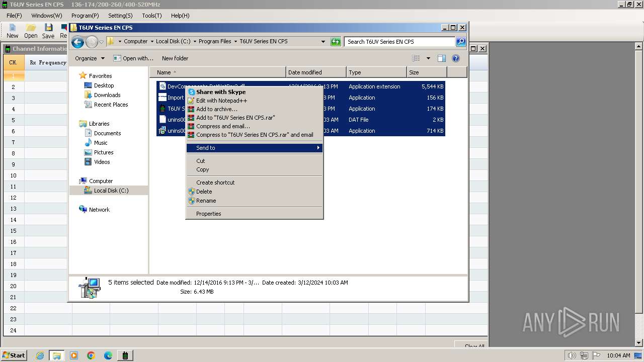Click the taskbar clock 10:04 AM
644x362 pixels.
coord(618,355)
